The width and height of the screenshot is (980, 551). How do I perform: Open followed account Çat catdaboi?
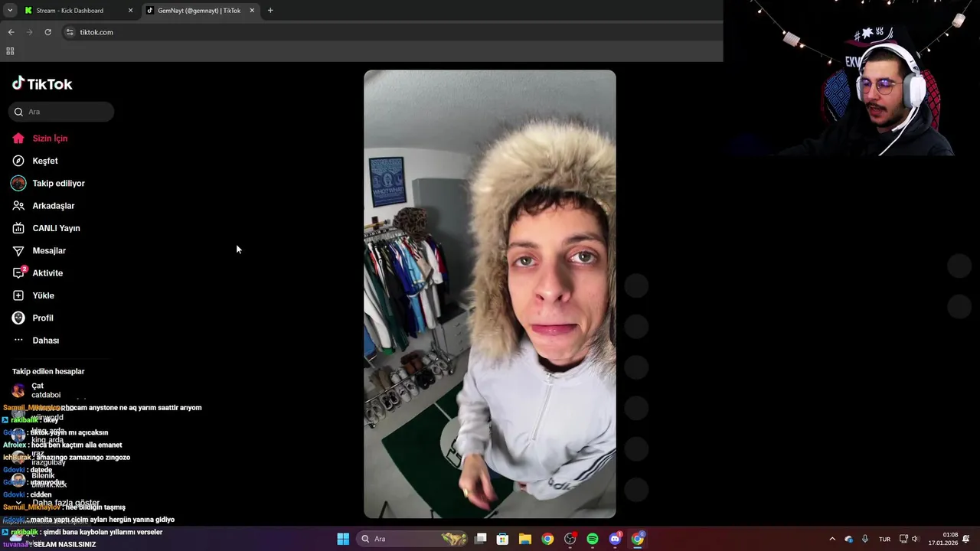pyautogui.click(x=37, y=390)
